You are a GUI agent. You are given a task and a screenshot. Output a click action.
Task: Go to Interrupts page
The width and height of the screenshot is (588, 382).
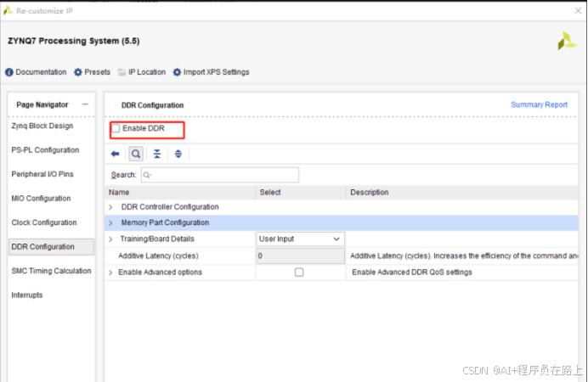pos(27,295)
